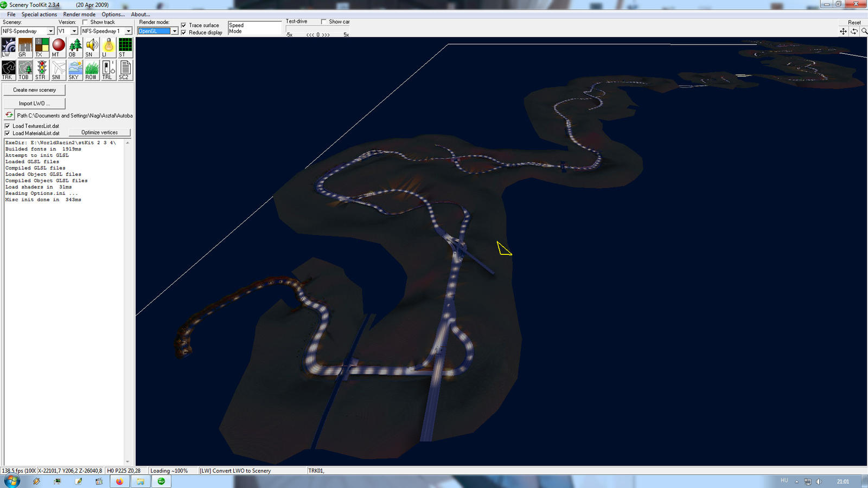The image size is (868, 488).
Task: Click '[LW] Convert LWO to Scenery' status text
Action: click(235, 471)
